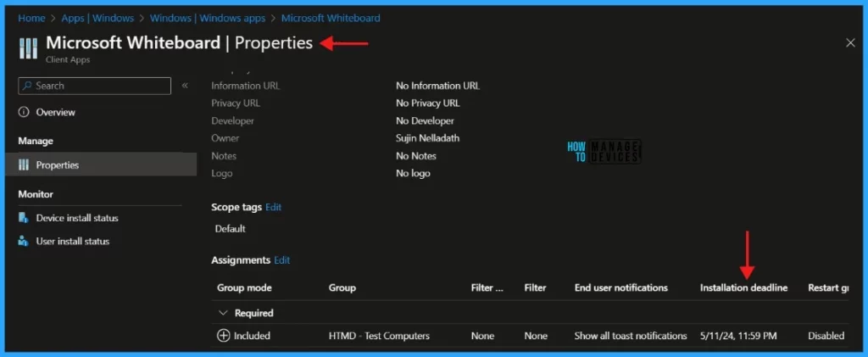Click the Included group mode cell text
This screenshot has width=868, height=357.
pyautogui.click(x=252, y=336)
